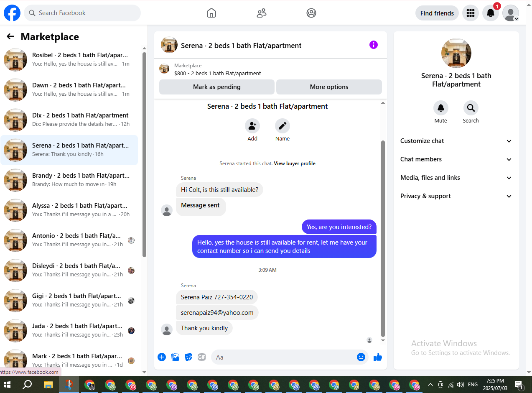Open the Groups icon in top navigation

pyautogui.click(x=311, y=13)
